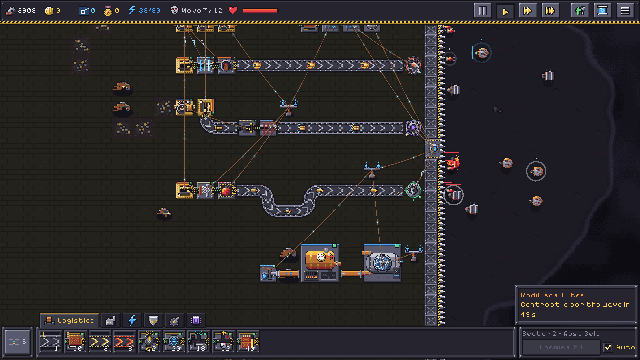Toggle the Auto checkbox
This screenshot has height=360, width=640.
click(x=608, y=347)
